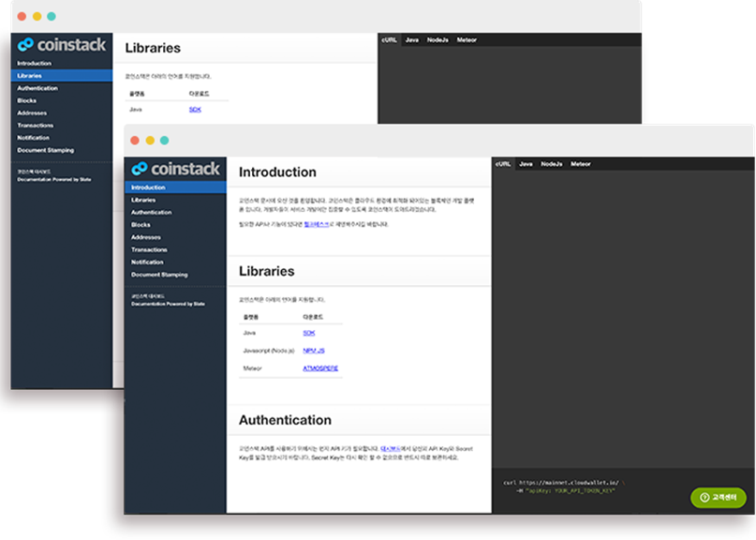Open Notification in the back window sidebar
The width and height of the screenshot is (756, 540).
click(x=33, y=138)
